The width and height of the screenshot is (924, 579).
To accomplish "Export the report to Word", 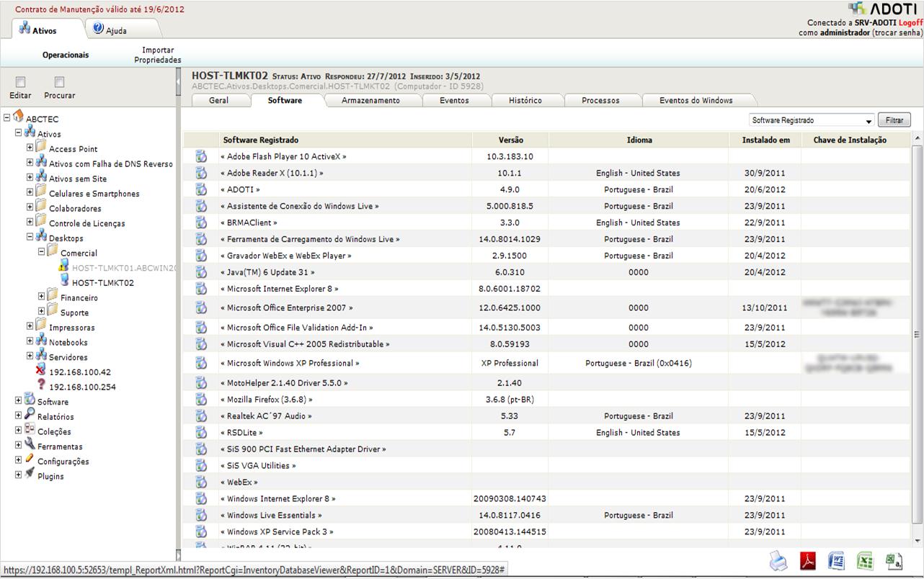I will pyautogui.click(x=836, y=561).
